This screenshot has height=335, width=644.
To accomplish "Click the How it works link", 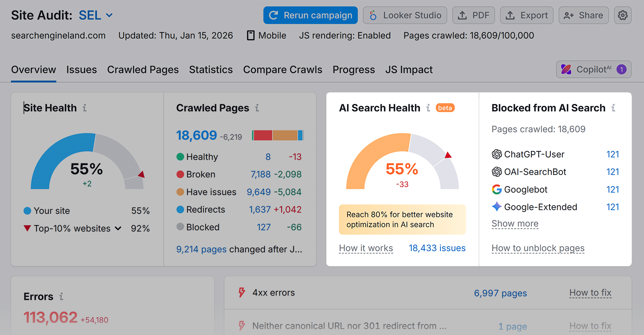I will coord(366,248).
